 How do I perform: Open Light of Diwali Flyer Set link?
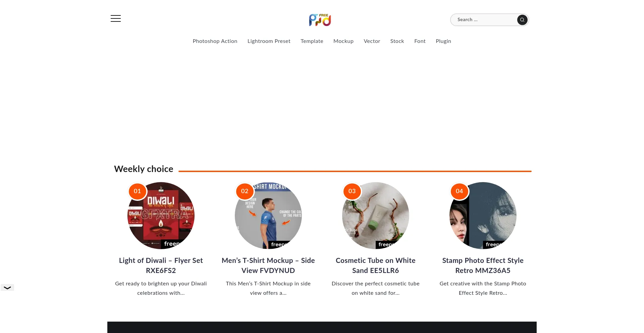(x=161, y=265)
